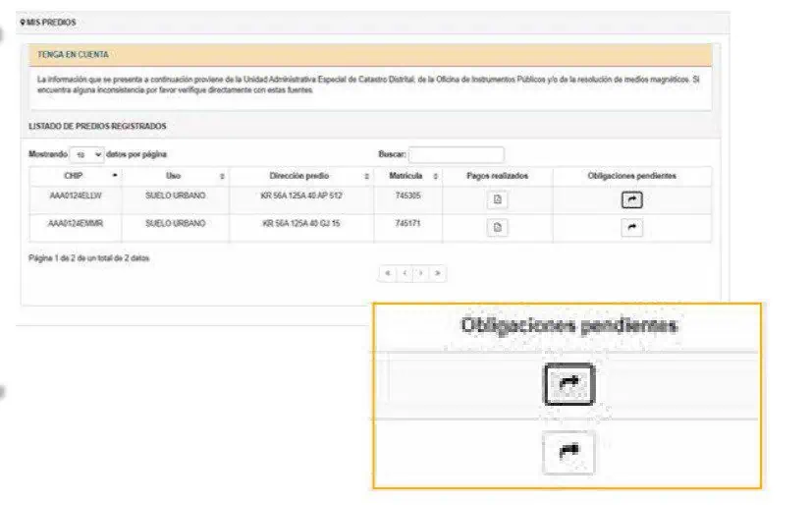Click CHIP cell AAA0124EMMR
The image size is (812, 505).
[76, 224]
